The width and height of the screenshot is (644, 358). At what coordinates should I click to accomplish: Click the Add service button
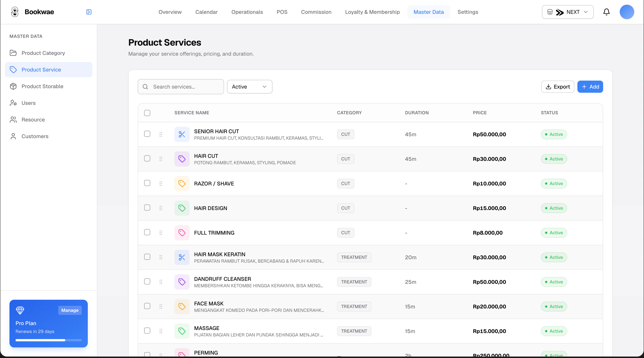click(590, 87)
